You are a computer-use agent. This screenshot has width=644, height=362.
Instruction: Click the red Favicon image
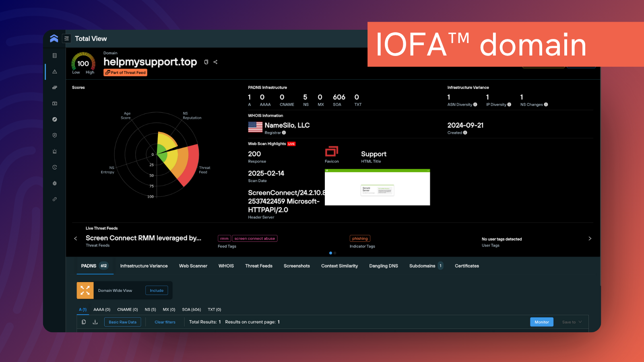click(332, 152)
